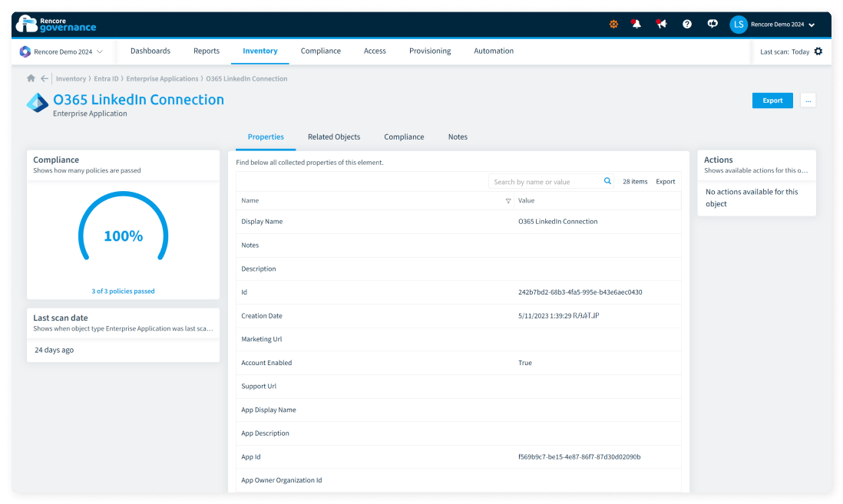The width and height of the screenshot is (843, 504).
Task: Select the Display Name property row
Action: click(x=458, y=222)
